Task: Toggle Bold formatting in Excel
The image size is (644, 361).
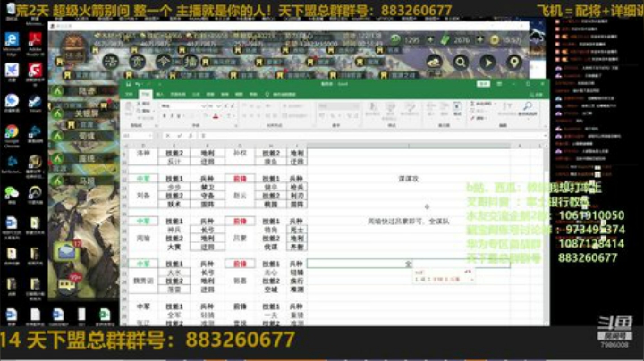Action: [165, 116]
